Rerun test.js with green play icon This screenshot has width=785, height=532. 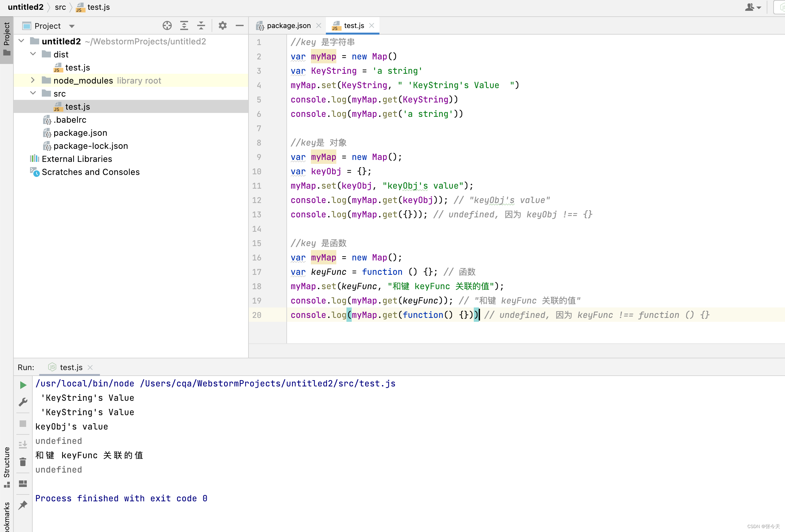click(23, 385)
